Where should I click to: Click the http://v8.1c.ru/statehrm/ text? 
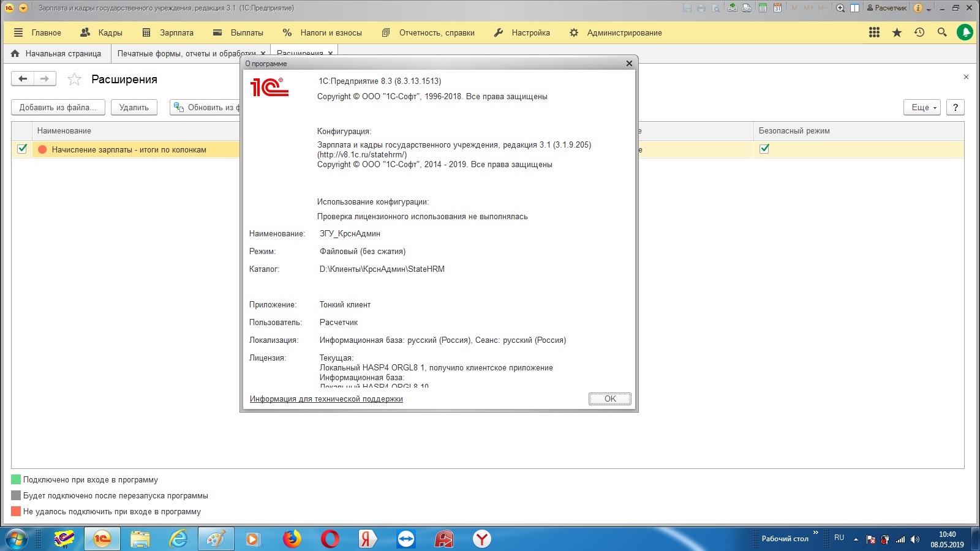tap(362, 155)
